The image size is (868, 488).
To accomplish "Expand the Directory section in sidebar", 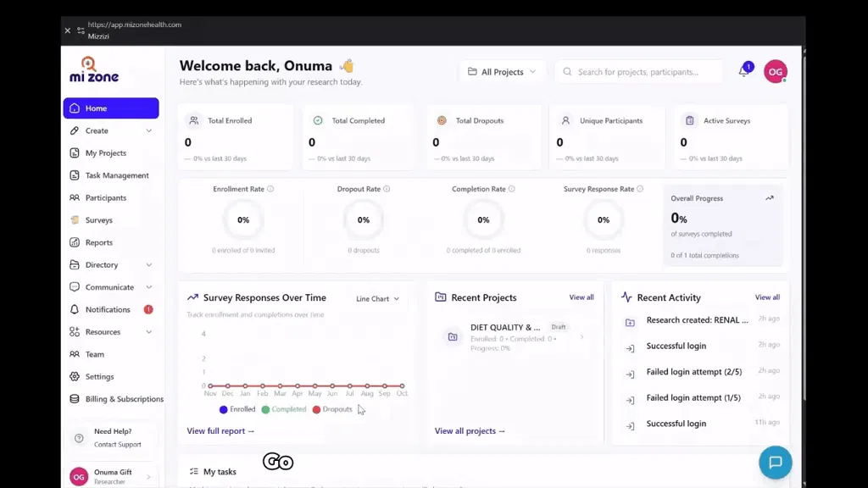I will tap(111, 264).
